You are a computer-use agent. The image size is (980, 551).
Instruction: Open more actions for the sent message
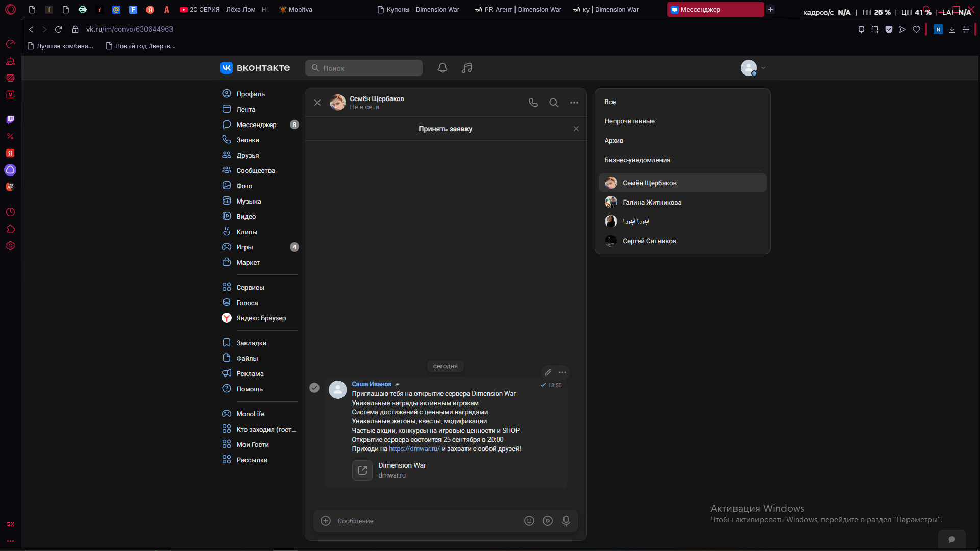(x=562, y=372)
